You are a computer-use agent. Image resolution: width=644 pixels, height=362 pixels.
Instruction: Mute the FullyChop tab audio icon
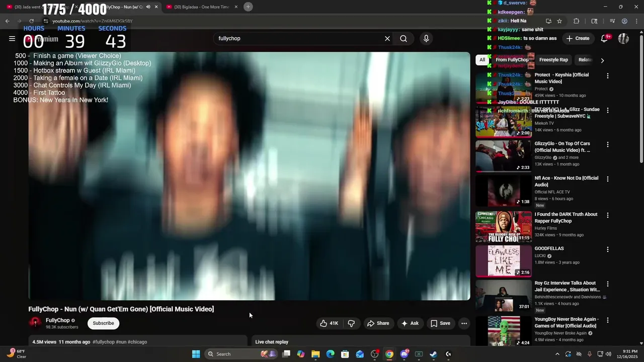coord(148,7)
